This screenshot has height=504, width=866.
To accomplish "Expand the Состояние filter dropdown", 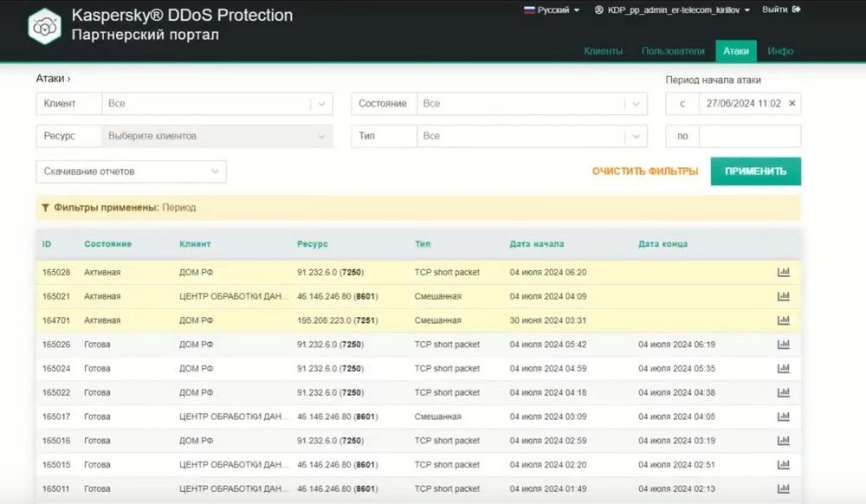I will pyautogui.click(x=636, y=104).
